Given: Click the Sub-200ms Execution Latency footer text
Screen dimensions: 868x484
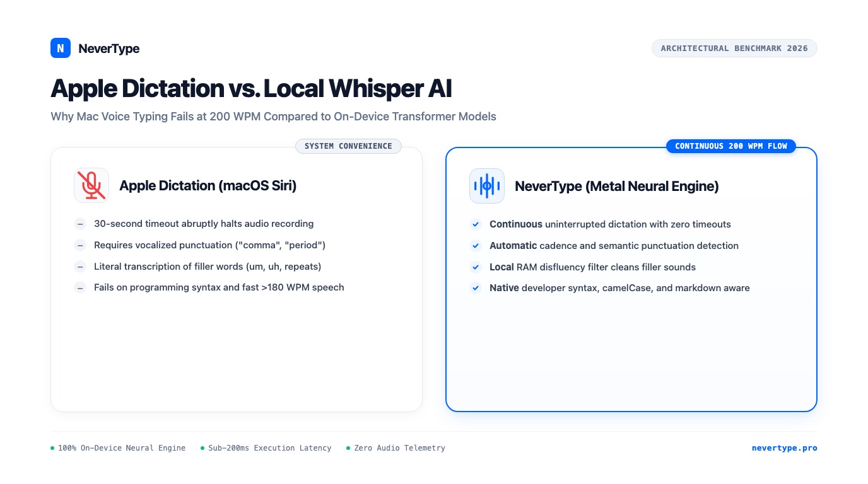Looking at the screenshot, I should pyautogui.click(x=270, y=448).
